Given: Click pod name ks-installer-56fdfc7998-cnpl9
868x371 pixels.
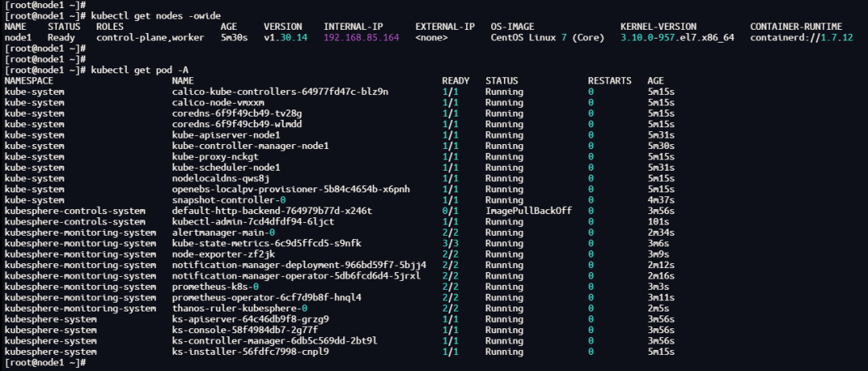Looking at the screenshot, I should pos(250,352).
